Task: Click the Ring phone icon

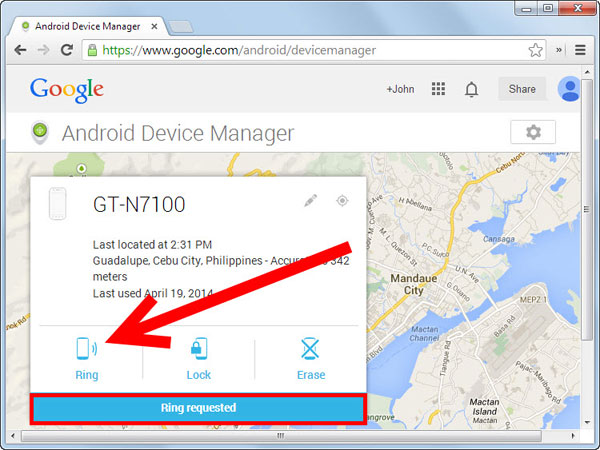Action: coord(86,348)
